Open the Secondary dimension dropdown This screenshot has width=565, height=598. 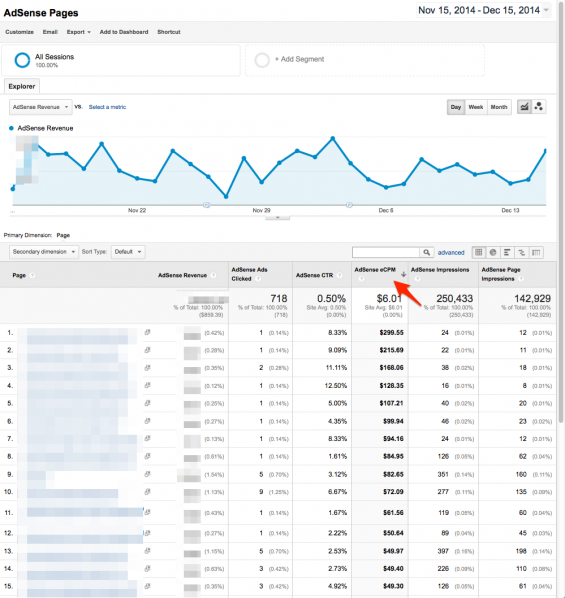(44, 252)
